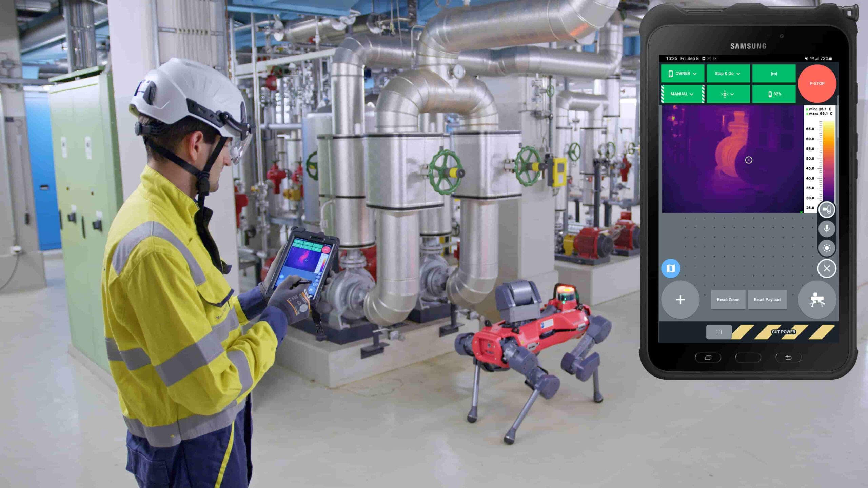Click the pause/stop playback icon

pyautogui.click(x=718, y=332)
